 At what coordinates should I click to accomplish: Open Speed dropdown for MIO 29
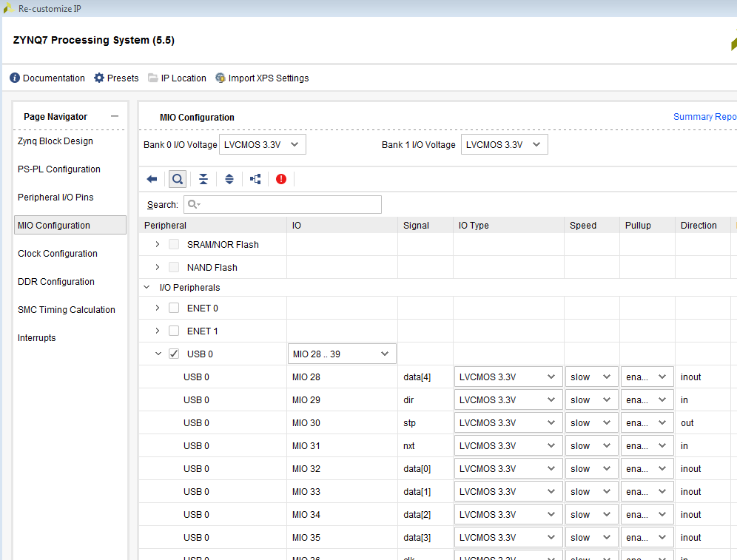pyautogui.click(x=591, y=399)
